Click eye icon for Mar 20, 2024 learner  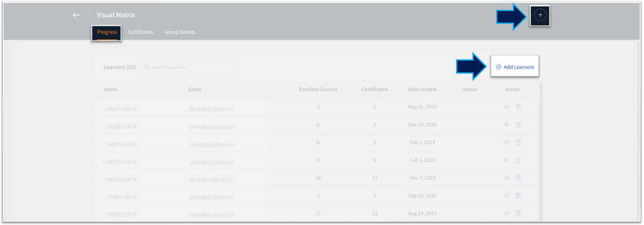[506, 124]
